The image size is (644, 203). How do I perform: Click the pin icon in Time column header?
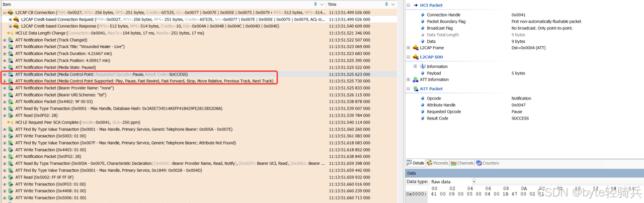click(386, 4)
